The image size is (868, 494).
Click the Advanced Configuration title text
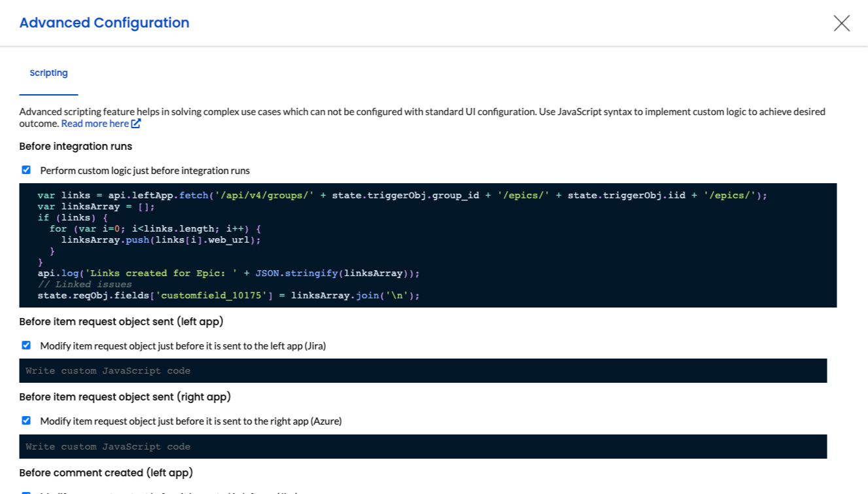point(105,23)
